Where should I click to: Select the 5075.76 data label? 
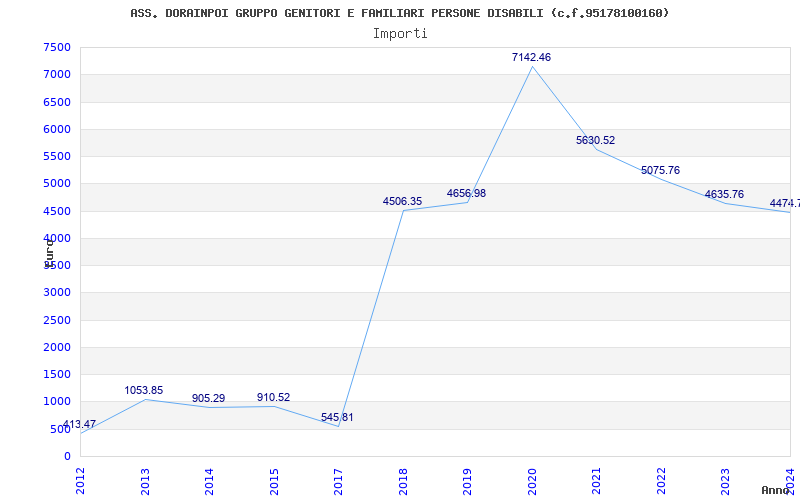660,170
